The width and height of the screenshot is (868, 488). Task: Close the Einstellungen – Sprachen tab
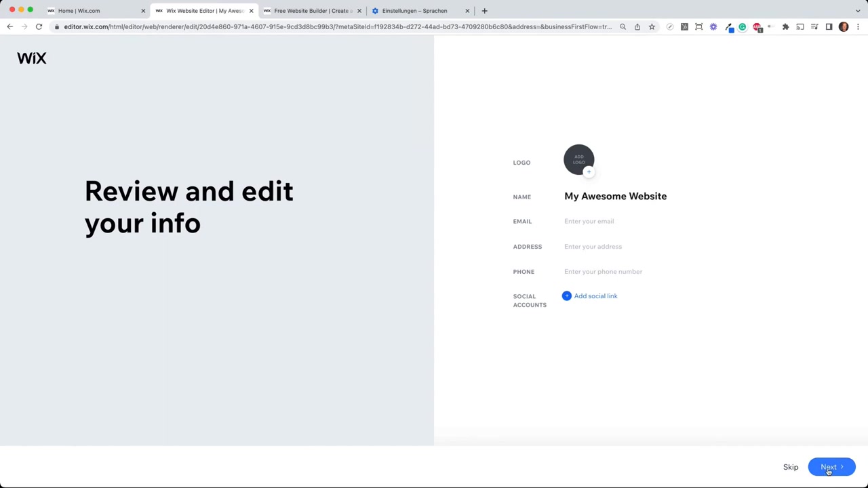point(467,11)
